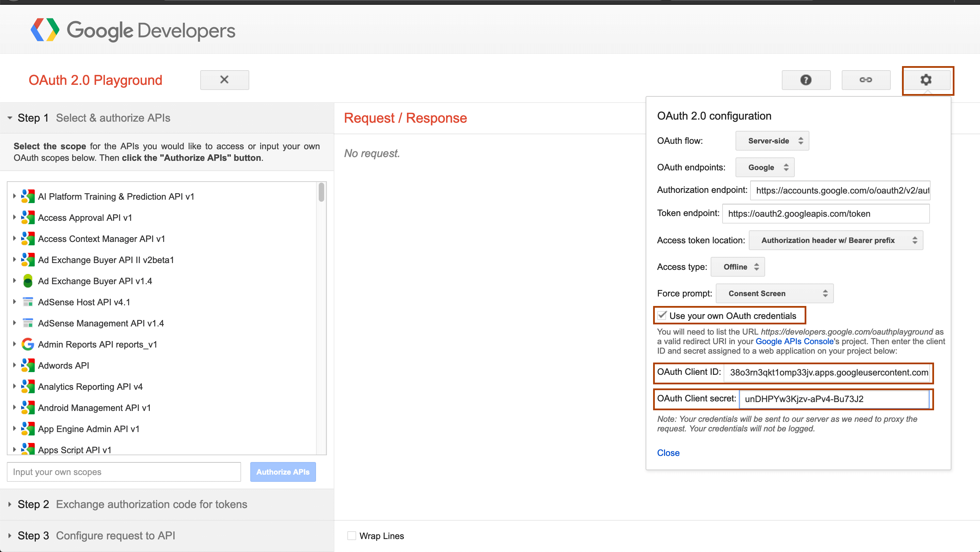Click the Close link in configuration panel
The width and height of the screenshot is (980, 552).
pyautogui.click(x=668, y=453)
